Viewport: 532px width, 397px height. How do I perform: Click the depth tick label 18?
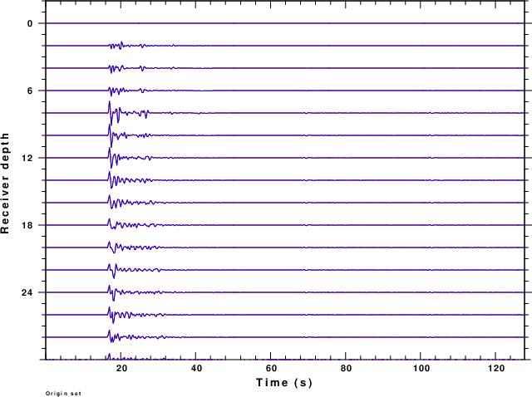pyautogui.click(x=27, y=225)
